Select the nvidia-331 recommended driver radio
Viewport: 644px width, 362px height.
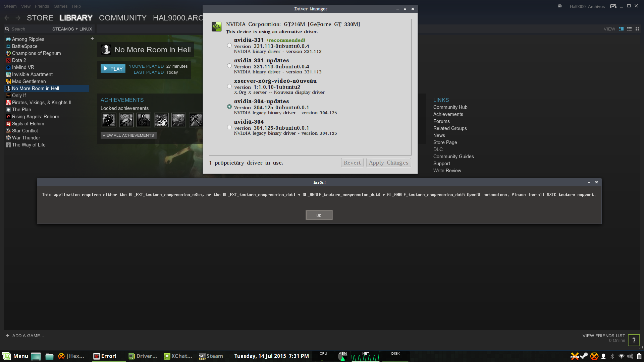(229, 46)
